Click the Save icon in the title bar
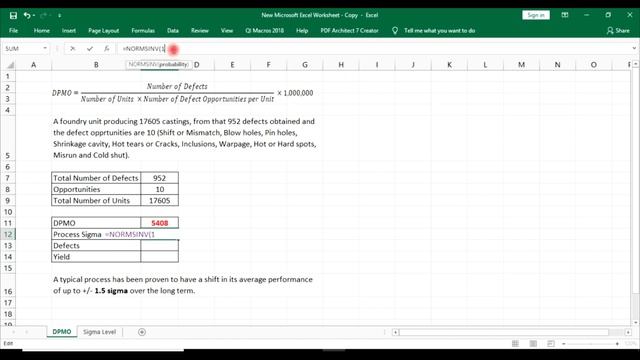 [x=13, y=16]
